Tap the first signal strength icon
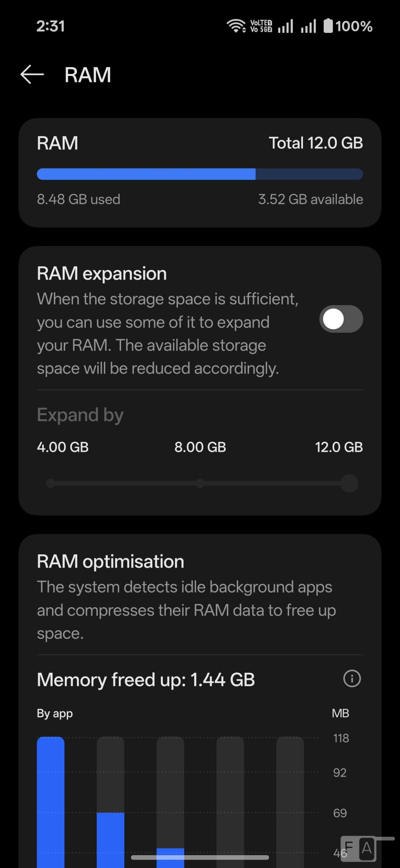Image resolution: width=400 pixels, height=868 pixels. [x=285, y=26]
